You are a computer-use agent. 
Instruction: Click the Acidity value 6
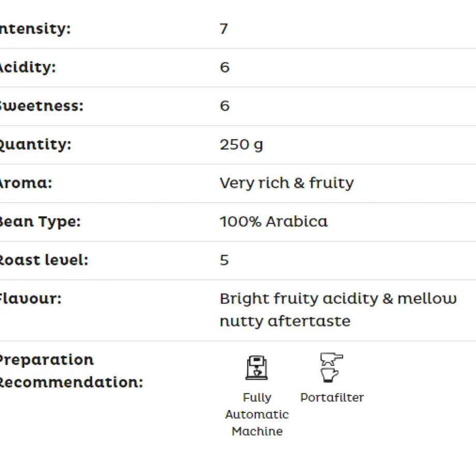point(225,67)
